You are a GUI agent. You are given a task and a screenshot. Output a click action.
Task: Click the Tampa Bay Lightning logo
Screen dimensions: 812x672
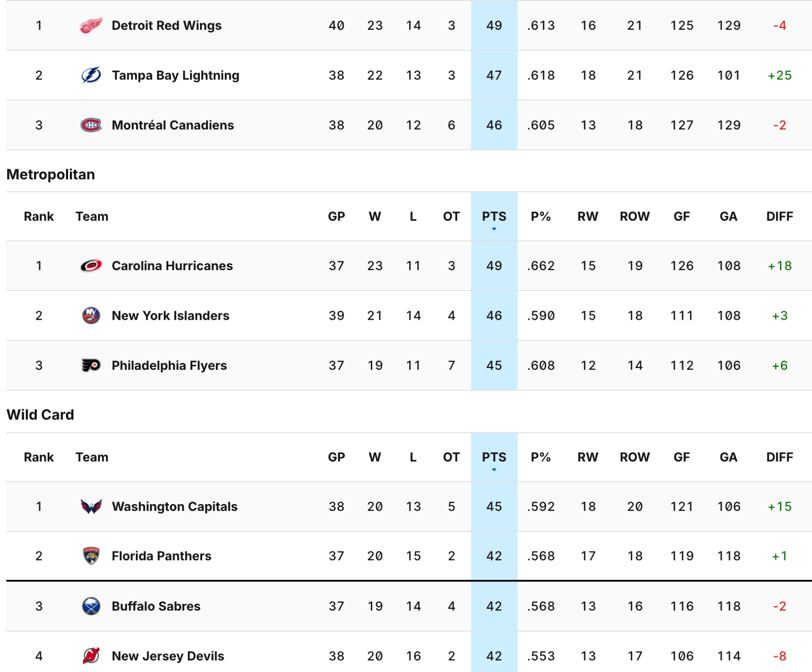[x=91, y=75]
